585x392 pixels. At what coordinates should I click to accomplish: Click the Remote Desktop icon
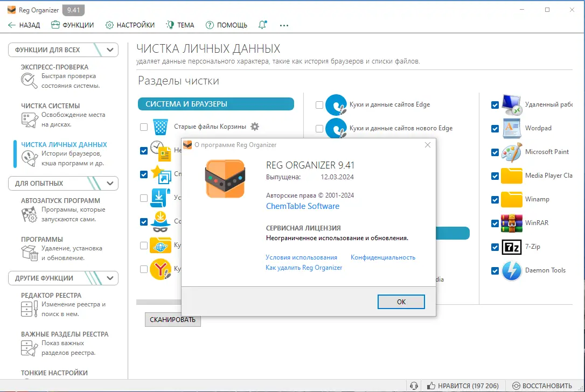(x=512, y=105)
